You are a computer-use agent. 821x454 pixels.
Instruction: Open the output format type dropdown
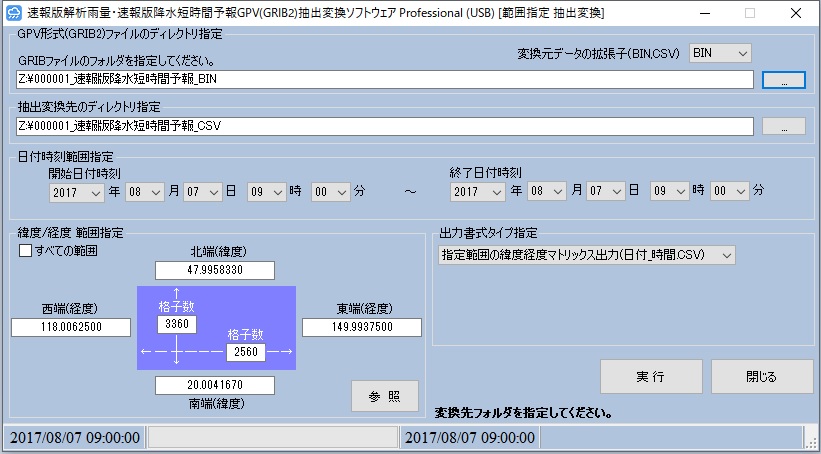pos(586,255)
